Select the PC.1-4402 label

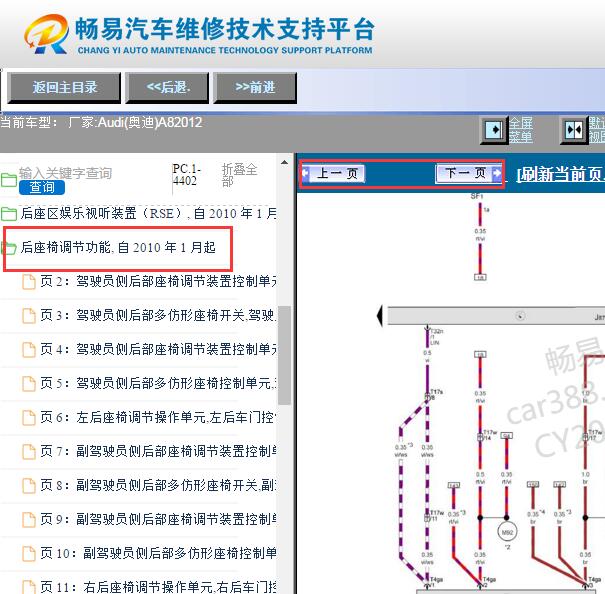coord(187,175)
